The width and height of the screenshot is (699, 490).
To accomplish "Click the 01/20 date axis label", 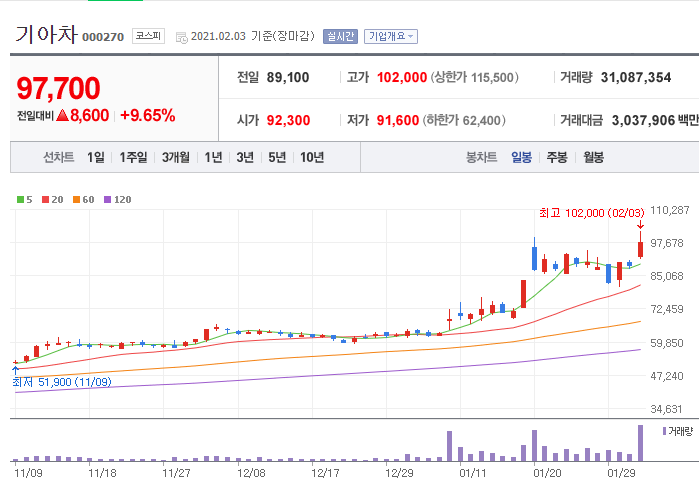I will point(547,473).
